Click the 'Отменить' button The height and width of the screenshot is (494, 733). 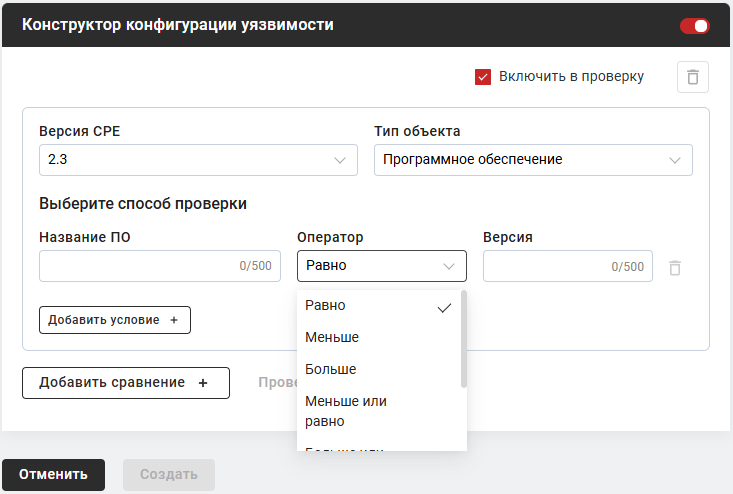pyautogui.click(x=53, y=474)
